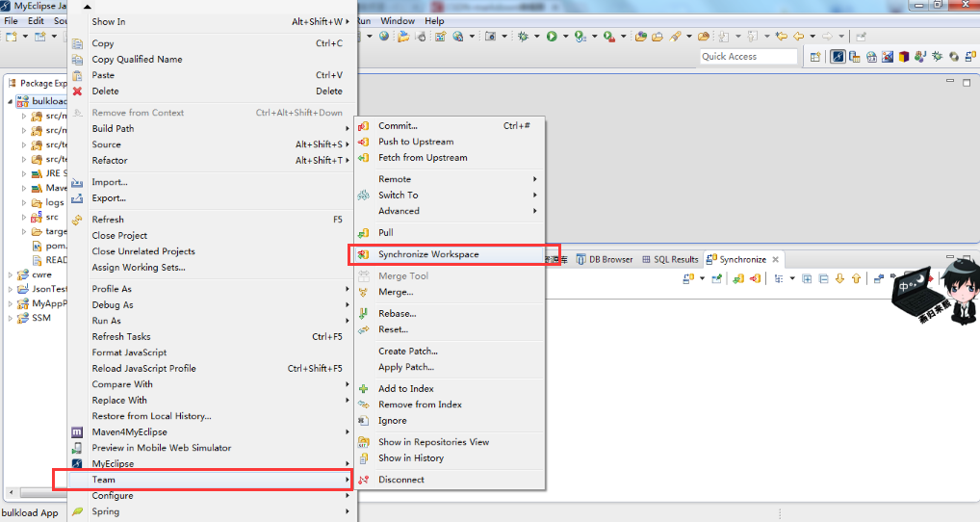Select Show in History
The width and height of the screenshot is (980, 522).
click(x=448, y=458)
